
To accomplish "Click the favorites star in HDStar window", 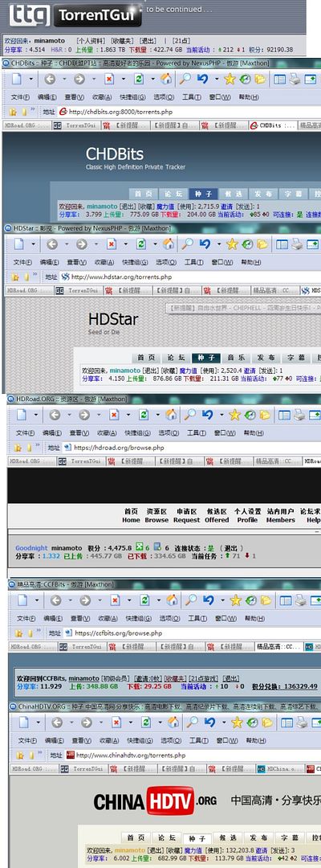I will click(x=232, y=244).
